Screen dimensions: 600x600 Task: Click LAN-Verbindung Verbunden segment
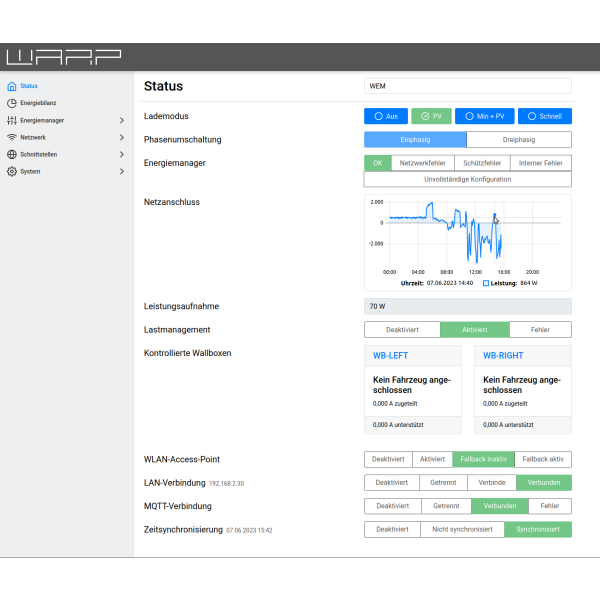[544, 483]
